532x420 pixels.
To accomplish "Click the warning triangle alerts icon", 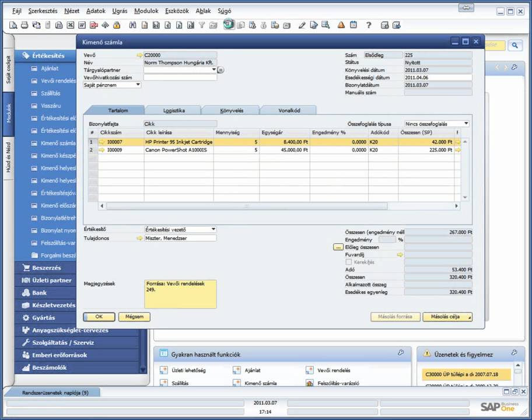I will tap(341, 25).
